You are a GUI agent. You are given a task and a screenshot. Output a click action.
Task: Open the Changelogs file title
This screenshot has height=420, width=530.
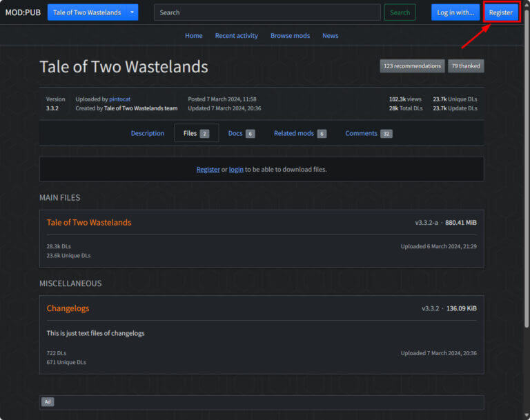(68, 308)
